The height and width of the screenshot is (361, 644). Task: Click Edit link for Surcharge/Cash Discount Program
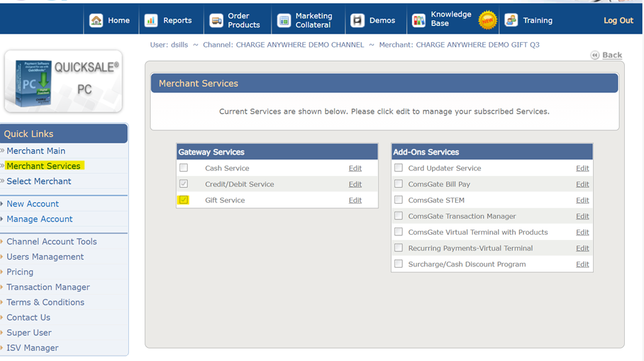coord(582,264)
